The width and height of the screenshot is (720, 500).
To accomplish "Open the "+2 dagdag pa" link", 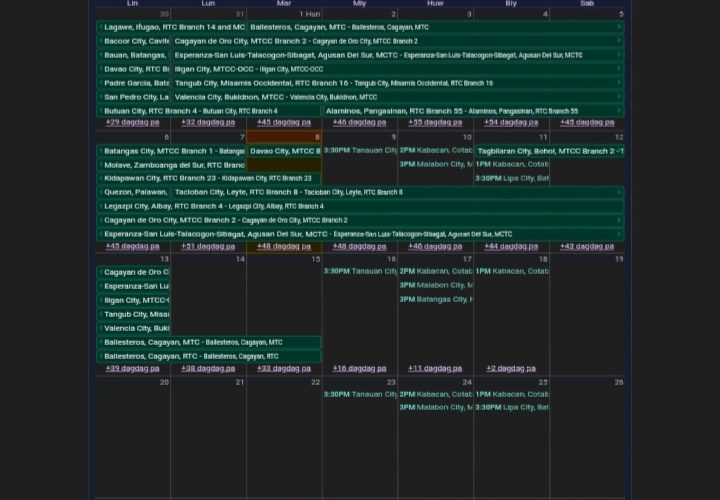I will coord(511,368).
